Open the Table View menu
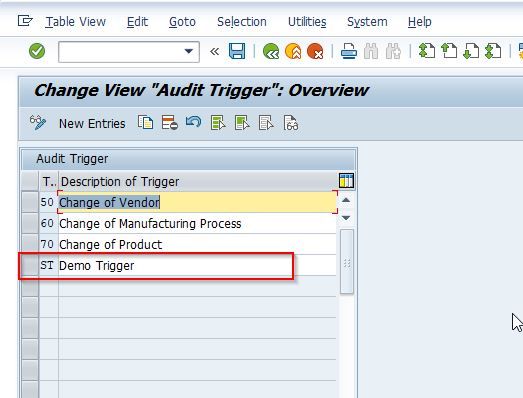The width and height of the screenshot is (523, 398). pyautogui.click(x=76, y=22)
